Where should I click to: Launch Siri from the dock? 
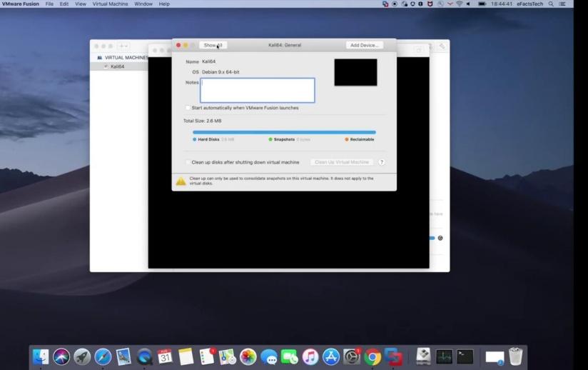point(61,356)
